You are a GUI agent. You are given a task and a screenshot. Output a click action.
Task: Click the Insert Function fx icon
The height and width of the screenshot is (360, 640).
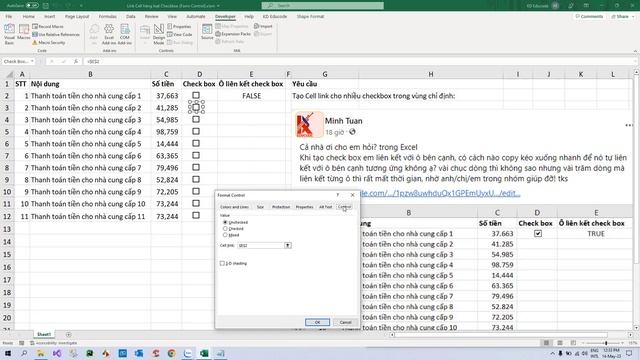(x=76, y=61)
